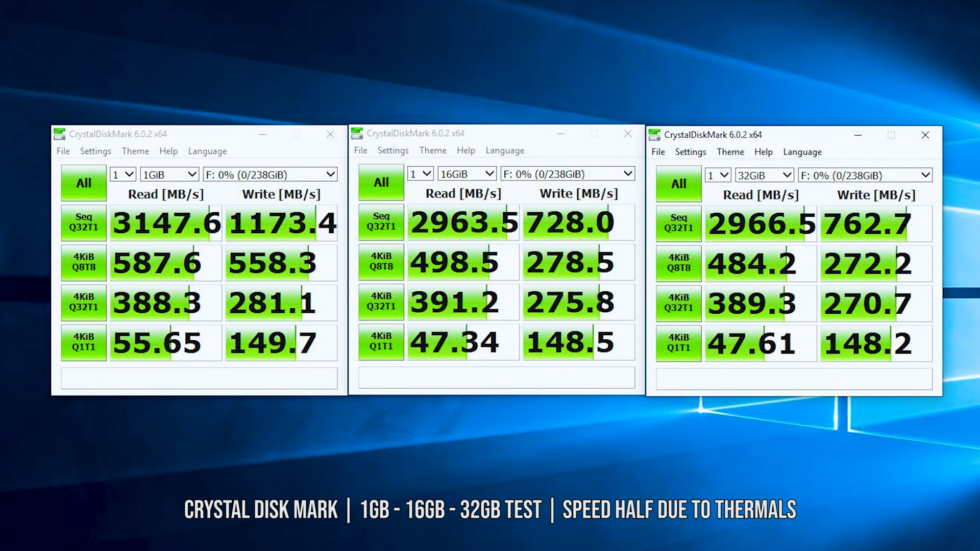Click the 55.65 read result value
Image resolution: width=980 pixels, height=551 pixels.
tap(166, 343)
